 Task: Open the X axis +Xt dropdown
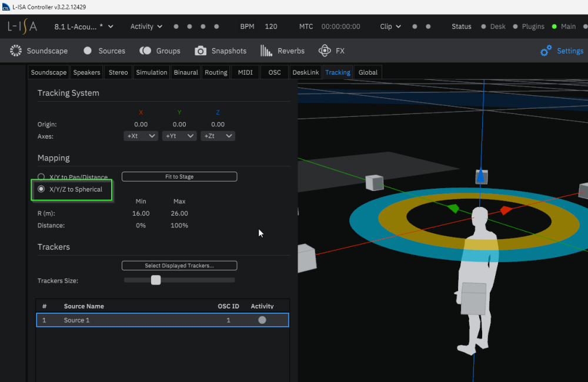tap(141, 136)
